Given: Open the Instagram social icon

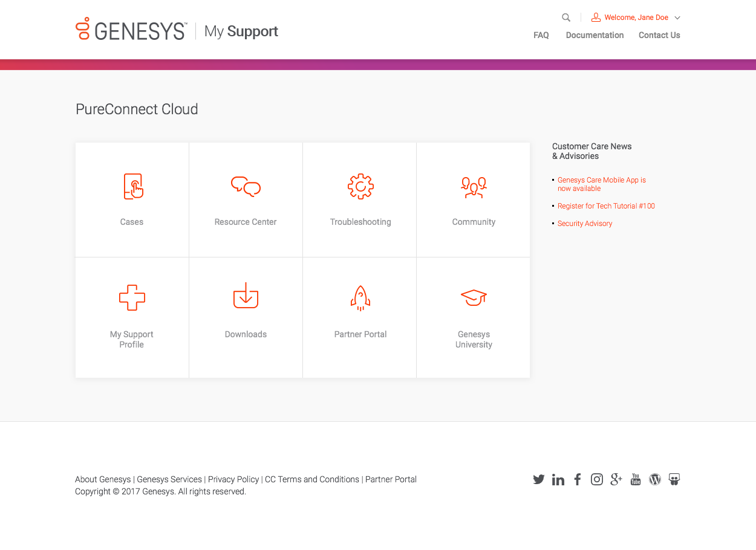Looking at the screenshot, I should point(597,479).
